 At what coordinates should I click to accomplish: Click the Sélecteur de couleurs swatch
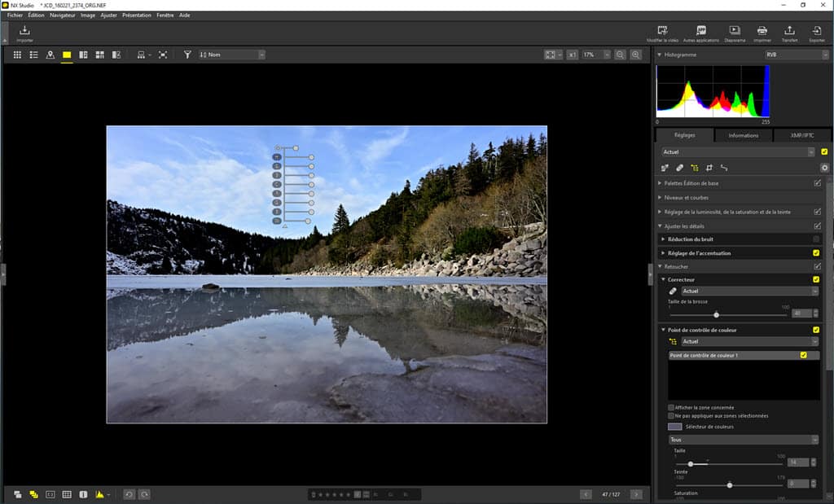(674, 427)
